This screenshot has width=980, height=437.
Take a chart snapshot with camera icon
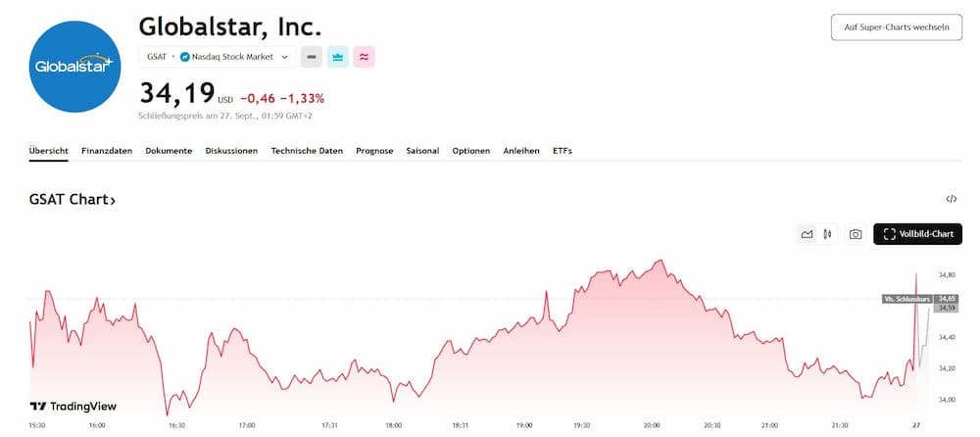(x=856, y=234)
